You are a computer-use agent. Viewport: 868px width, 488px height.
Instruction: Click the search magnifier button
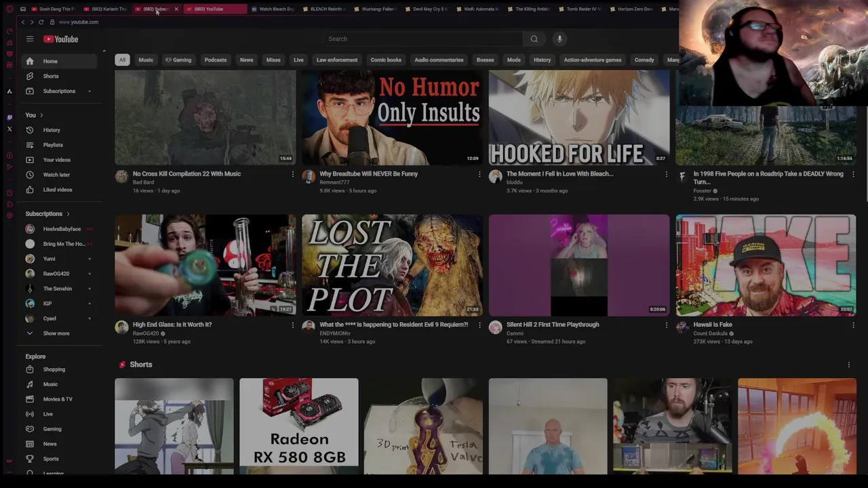(534, 39)
